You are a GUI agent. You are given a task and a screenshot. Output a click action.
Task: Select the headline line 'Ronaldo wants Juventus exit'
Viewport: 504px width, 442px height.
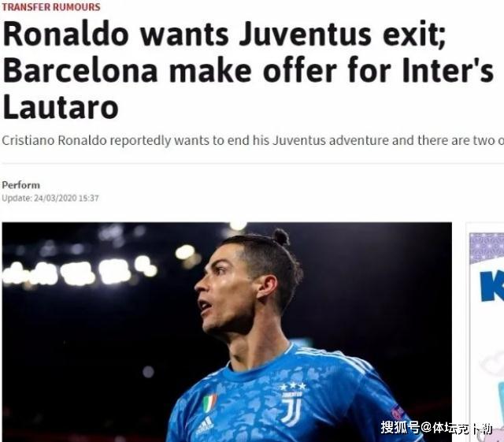pyautogui.click(x=224, y=35)
